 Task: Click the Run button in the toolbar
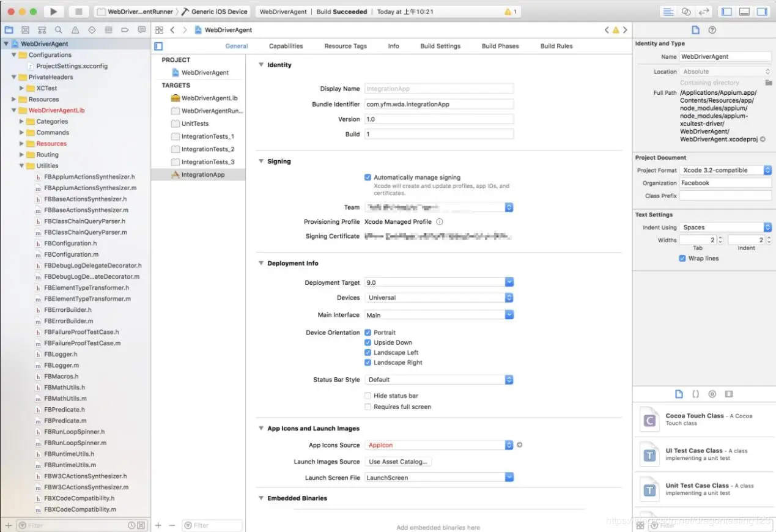pos(54,12)
